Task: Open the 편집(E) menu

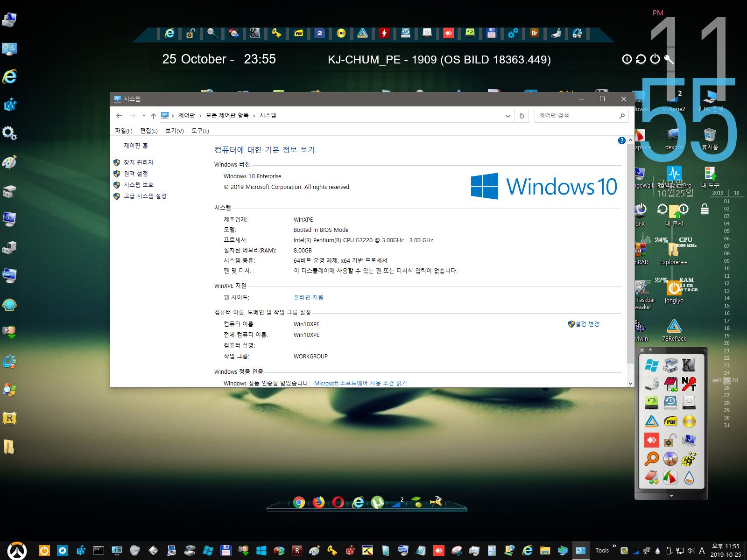Action: [149, 131]
